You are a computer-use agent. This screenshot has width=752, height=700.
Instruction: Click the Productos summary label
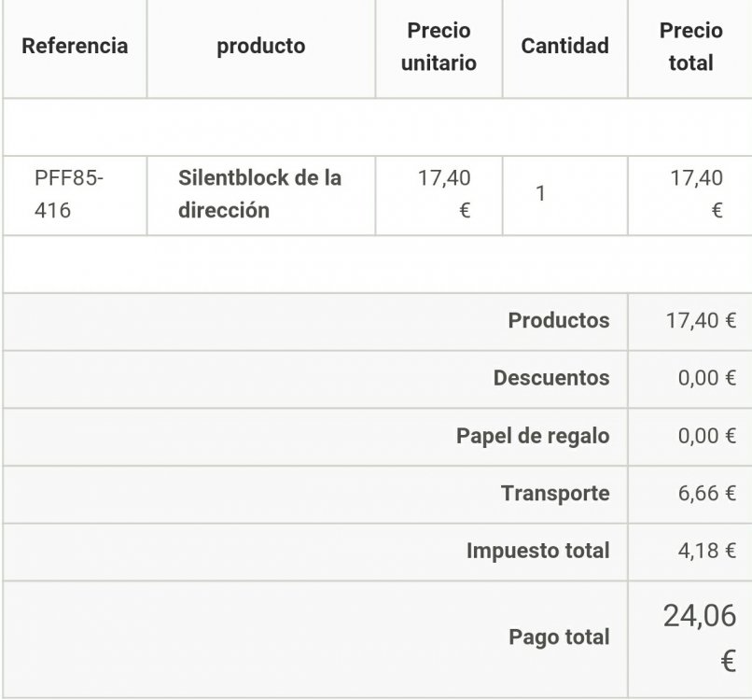[x=558, y=321]
